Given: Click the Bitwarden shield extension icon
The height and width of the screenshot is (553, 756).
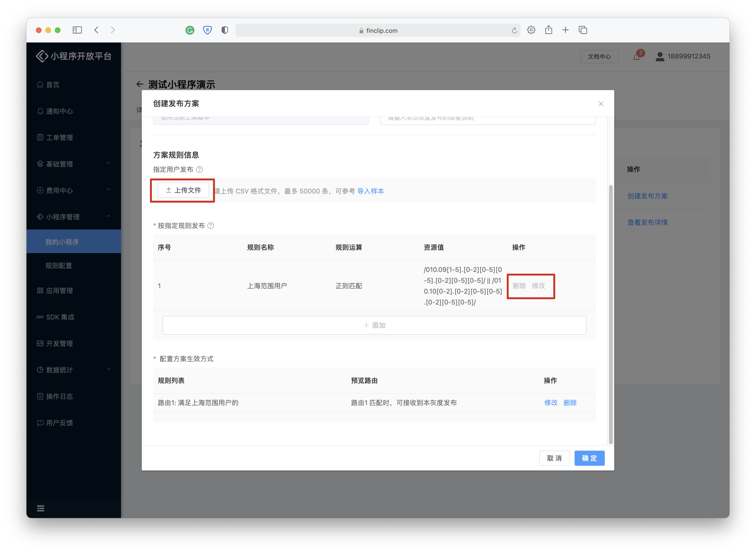Looking at the screenshot, I should pos(207,30).
